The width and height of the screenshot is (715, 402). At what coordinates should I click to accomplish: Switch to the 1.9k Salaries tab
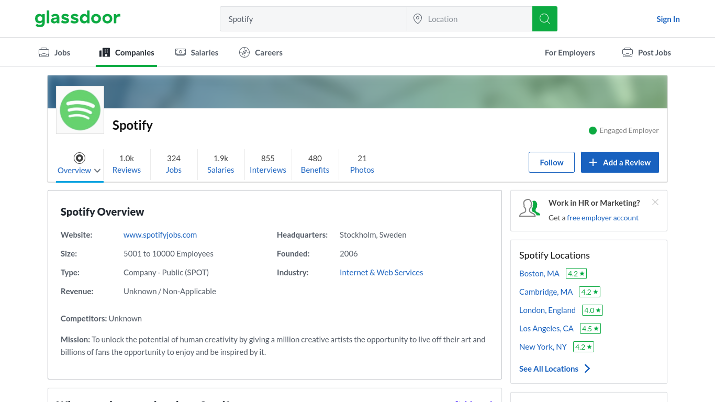tap(221, 164)
